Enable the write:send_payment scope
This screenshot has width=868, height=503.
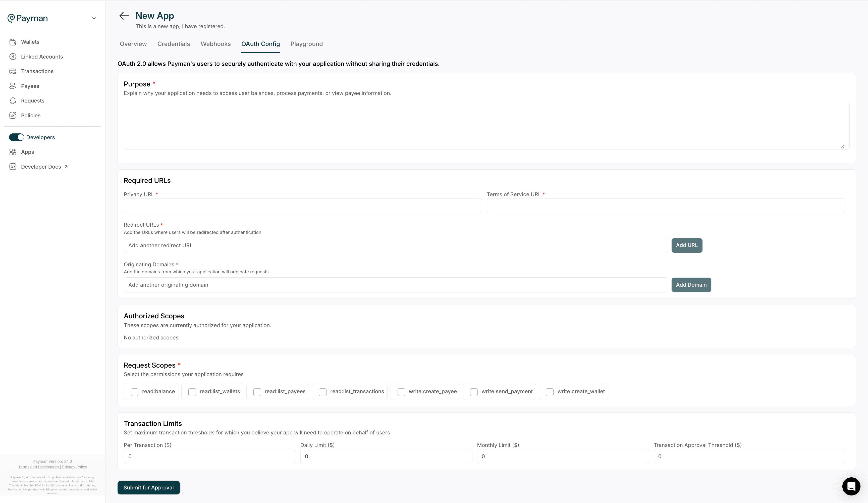(474, 392)
